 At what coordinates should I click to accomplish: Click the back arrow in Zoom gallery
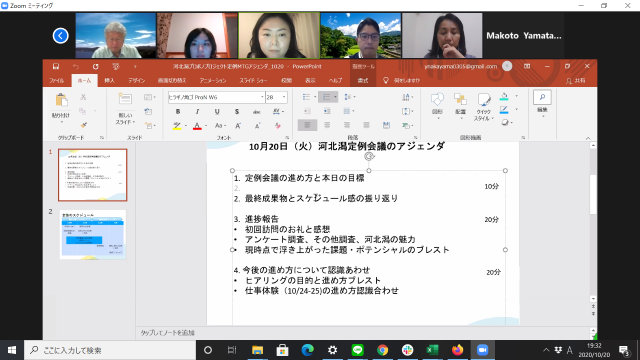point(60,36)
